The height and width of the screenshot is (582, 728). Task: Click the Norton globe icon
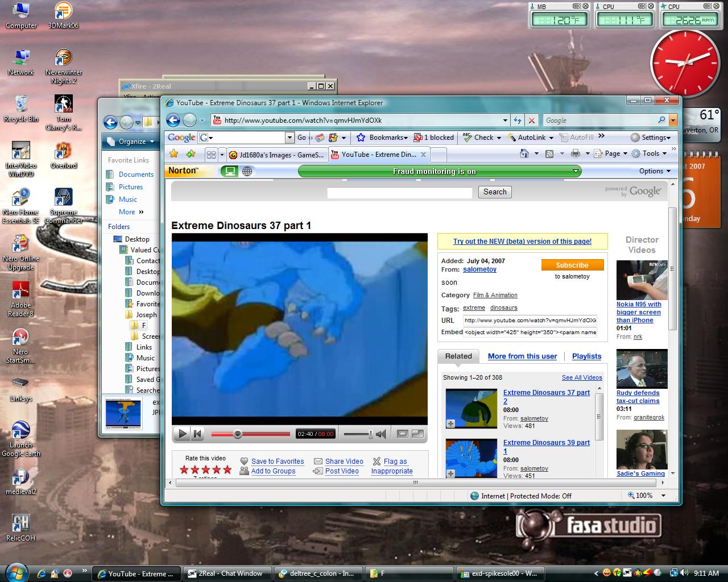(247, 171)
